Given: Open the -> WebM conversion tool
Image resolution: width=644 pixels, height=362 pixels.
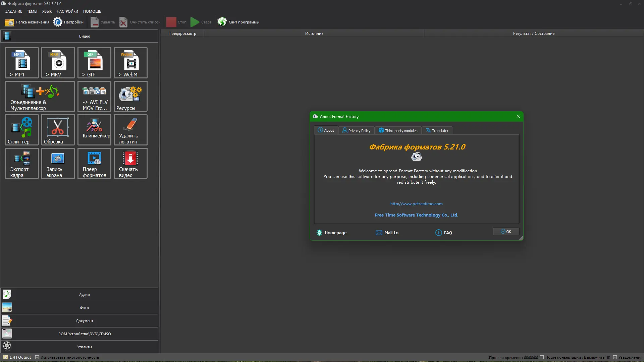Looking at the screenshot, I should pyautogui.click(x=130, y=63).
